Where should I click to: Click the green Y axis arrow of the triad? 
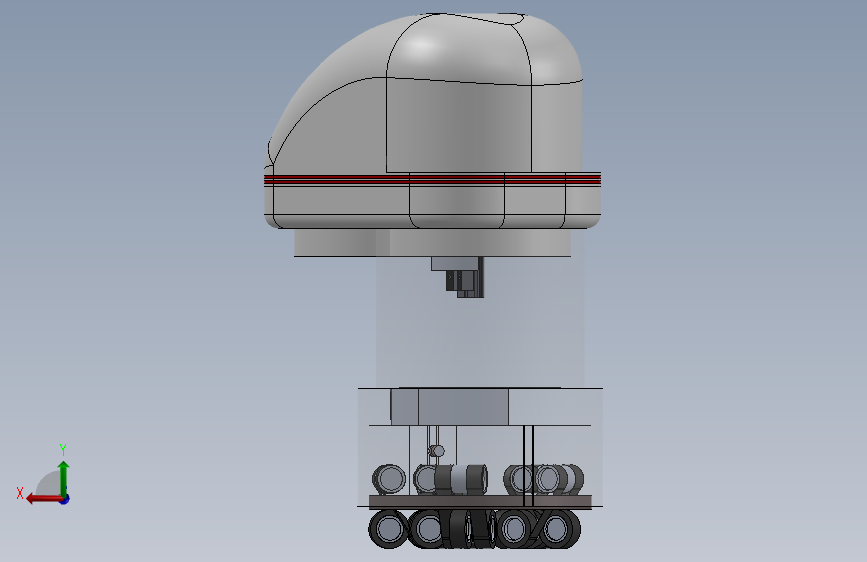click(x=64, y=477)
